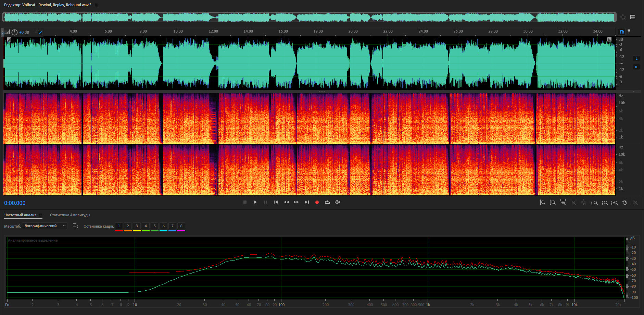Viewport: 644px width, 315px height.
Task: Click the 10k label on upper spectral scale
Action: point(622,103)
